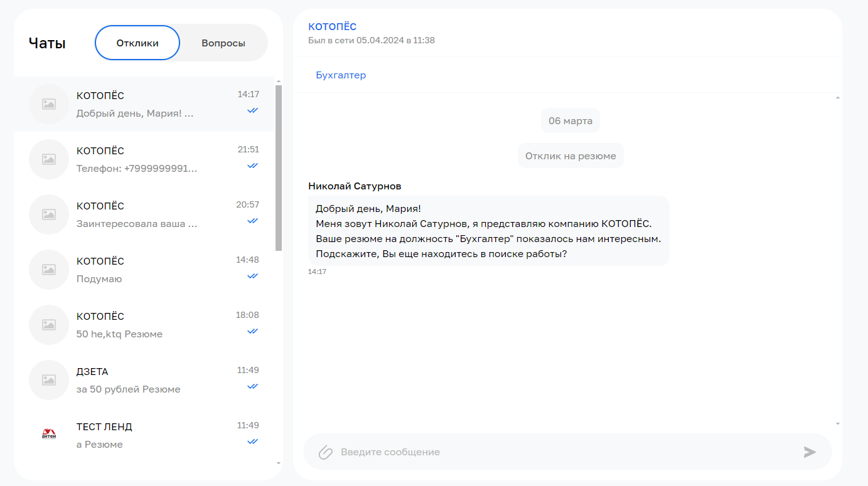The width and height of the screenshot is (868, 486).
Task: Click the paperclip attach file icon
Action: pos(325,452)
